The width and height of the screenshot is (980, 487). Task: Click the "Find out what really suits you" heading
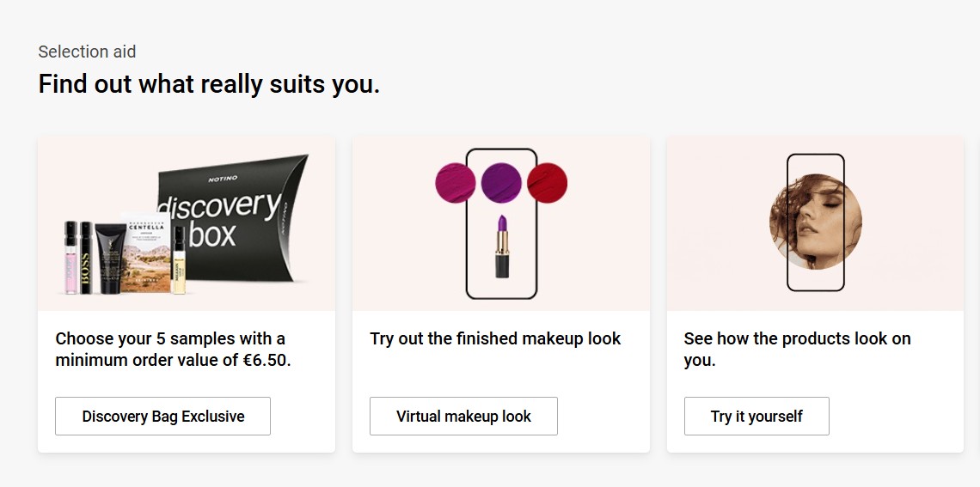209,84
